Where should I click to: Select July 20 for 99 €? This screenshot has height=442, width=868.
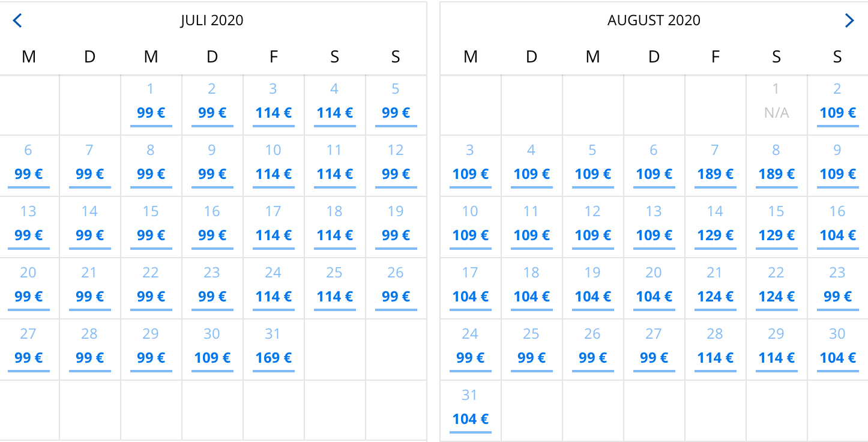28,289
